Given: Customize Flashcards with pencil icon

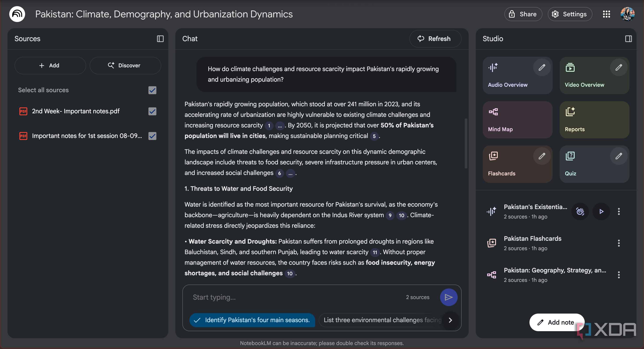Looking at the screenshot, I should tap(542, 156).
